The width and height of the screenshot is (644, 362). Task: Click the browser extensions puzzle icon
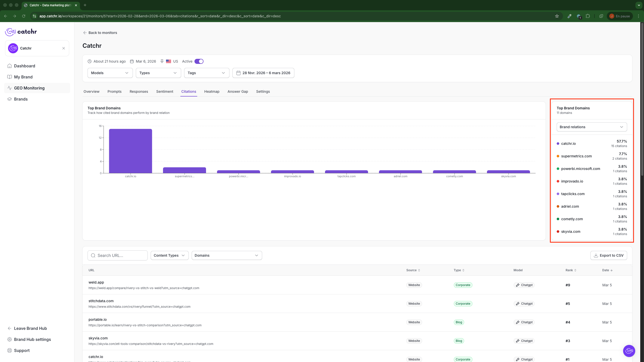tap(588, 16)
